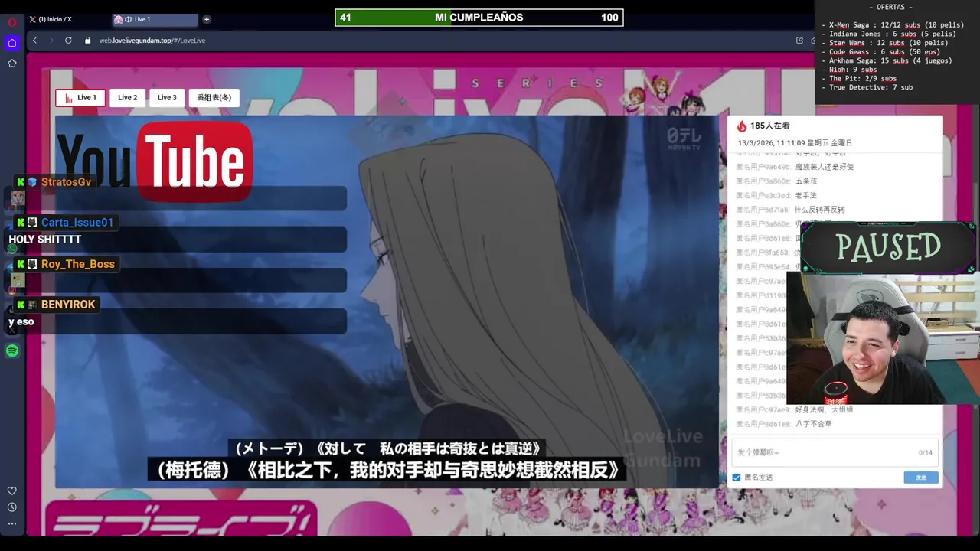Click the 13/3/2026 date and time line
The image size is (980, 551).
tap(795, 143)
